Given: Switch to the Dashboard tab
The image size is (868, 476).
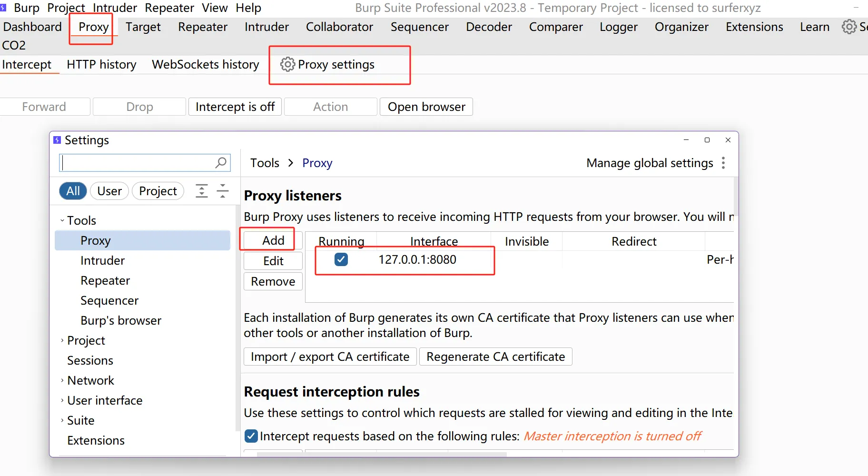Looking at the screenshot, I should tap(32, 27).
